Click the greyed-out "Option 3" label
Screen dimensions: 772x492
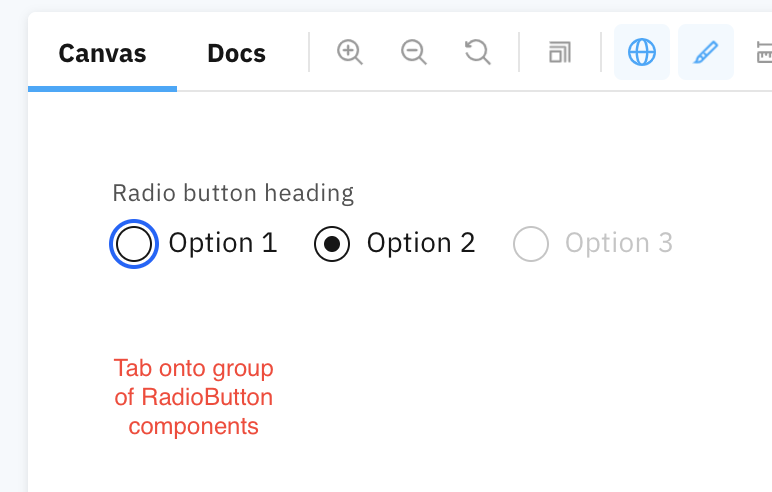click(618, 243)
